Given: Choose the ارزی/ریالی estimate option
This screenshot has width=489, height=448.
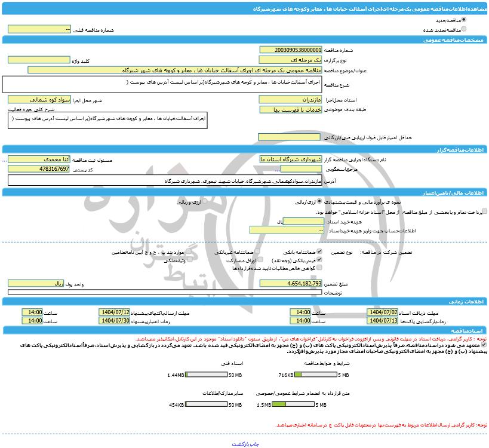Looking at the screenshot, I should tap(318, 202).
